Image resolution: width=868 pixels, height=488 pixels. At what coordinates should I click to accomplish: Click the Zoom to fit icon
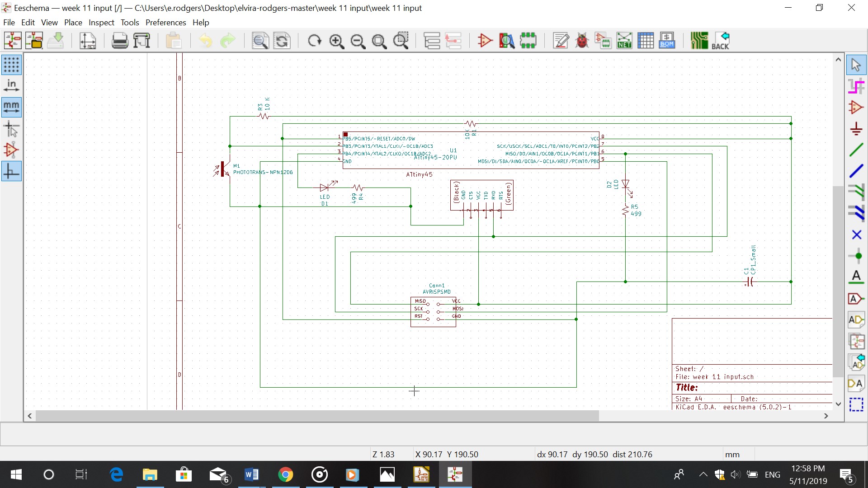coord(379,41)
